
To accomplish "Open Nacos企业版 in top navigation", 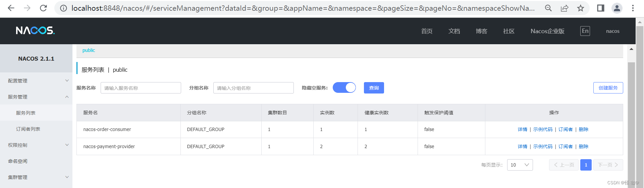I will [547, 31].
